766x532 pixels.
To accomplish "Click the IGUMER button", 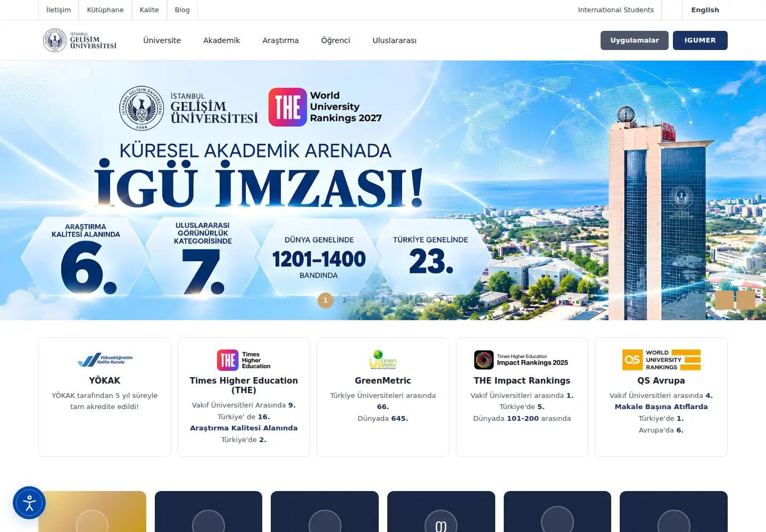I will (700, 40).
